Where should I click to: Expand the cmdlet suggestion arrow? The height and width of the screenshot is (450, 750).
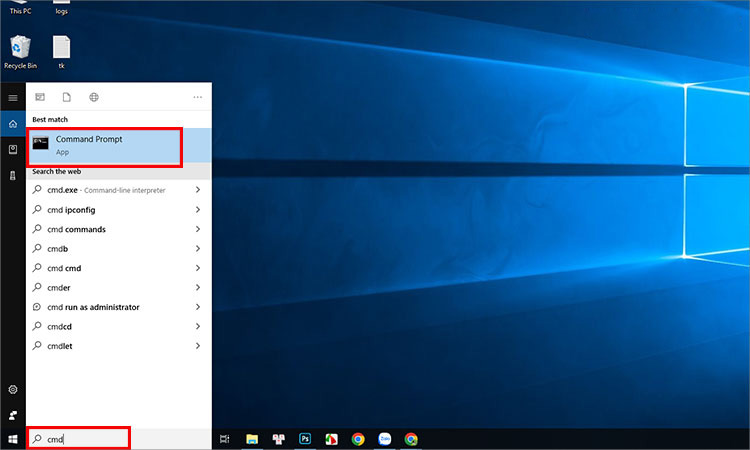[x=198, y=346]
